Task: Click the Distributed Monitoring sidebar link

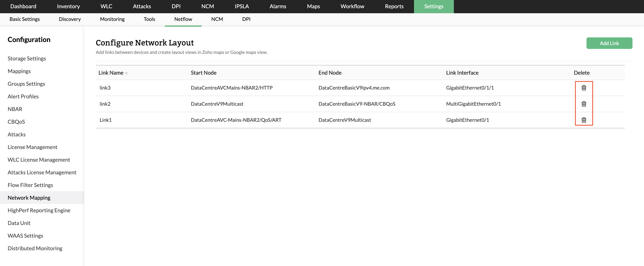Action: point(35,249)
